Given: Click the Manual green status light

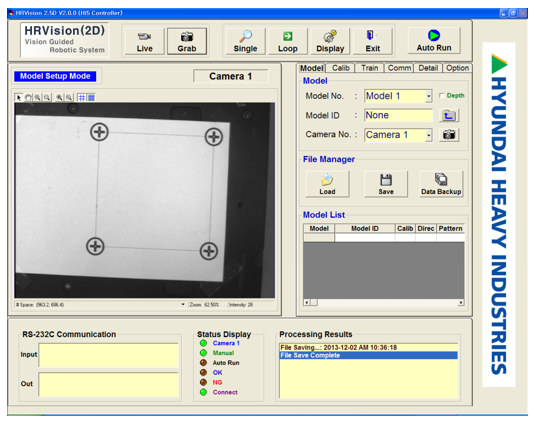Looking at the screenshot, I should (x=203, y=353).
